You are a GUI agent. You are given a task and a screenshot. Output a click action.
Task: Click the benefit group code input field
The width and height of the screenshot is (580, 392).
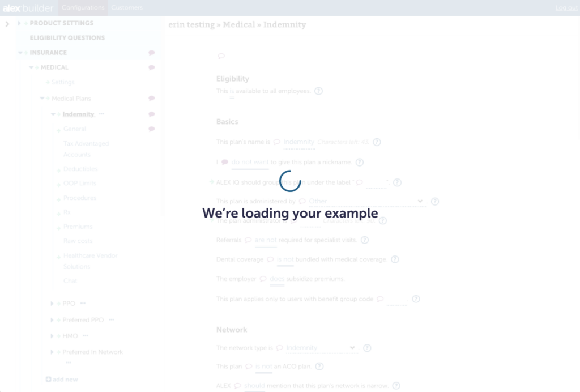(396, 299)
